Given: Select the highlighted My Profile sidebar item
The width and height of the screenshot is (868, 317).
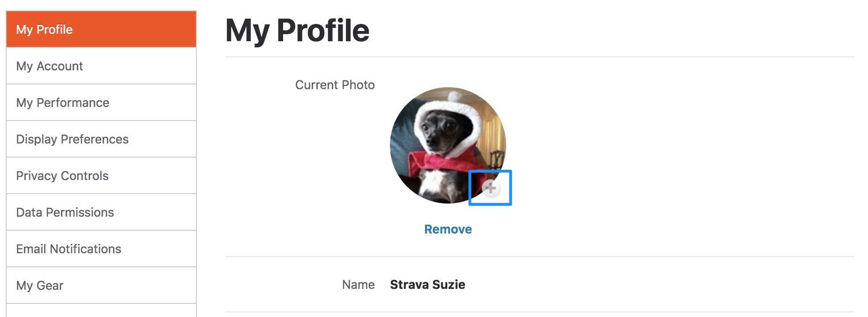Looking at the screenshot, I should [101, 29].
